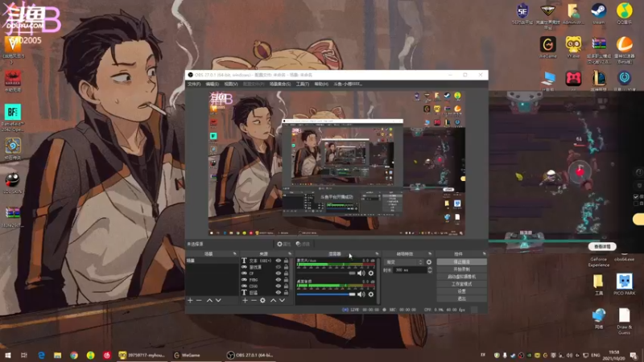Click the transition duration 300 ms field

410,270
